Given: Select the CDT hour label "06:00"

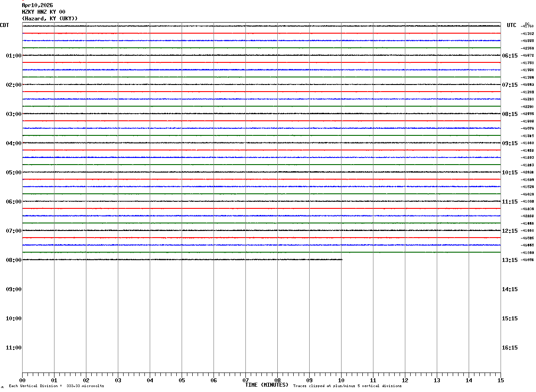Looking at the screenshot, I should point(14,202).
